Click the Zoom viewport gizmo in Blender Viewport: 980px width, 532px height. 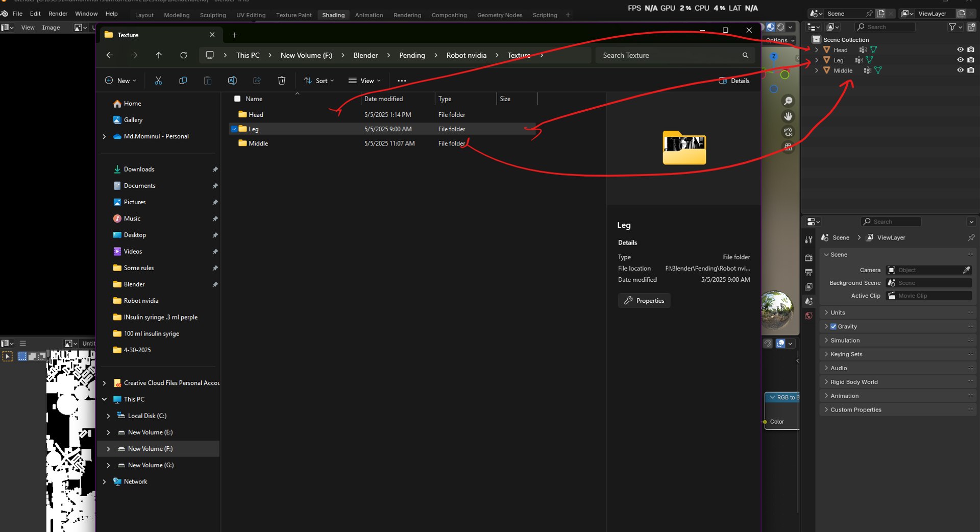tap(788, 101)
